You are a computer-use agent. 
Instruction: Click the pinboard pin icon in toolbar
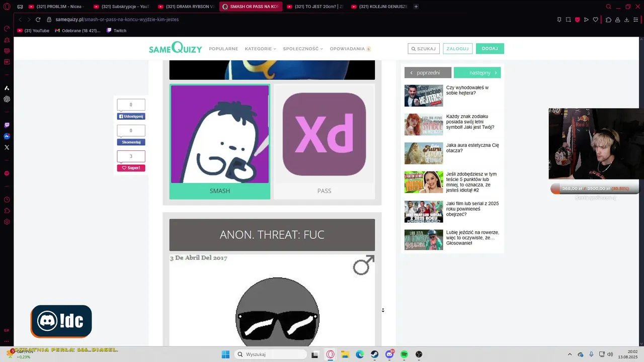coord(559,20)
